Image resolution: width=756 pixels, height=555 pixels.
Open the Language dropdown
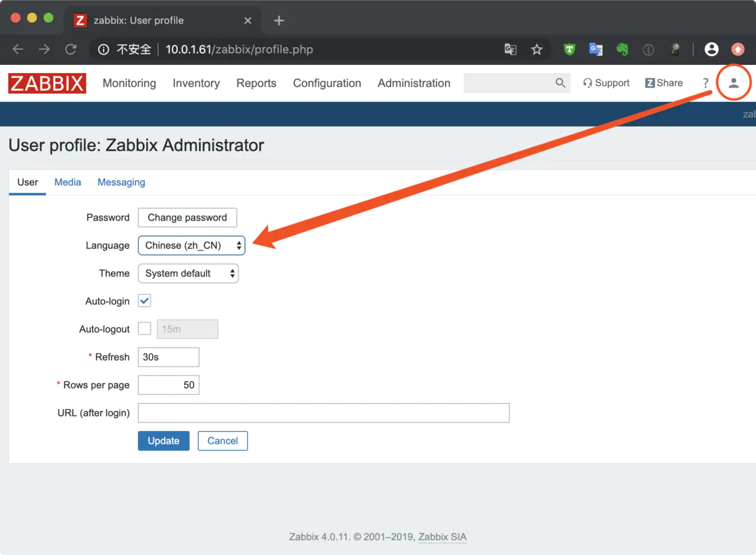tap(192, 245)
